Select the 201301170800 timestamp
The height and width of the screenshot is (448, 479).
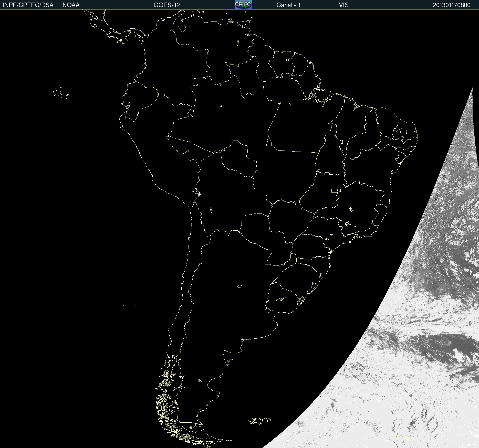(x=452, y=5)
